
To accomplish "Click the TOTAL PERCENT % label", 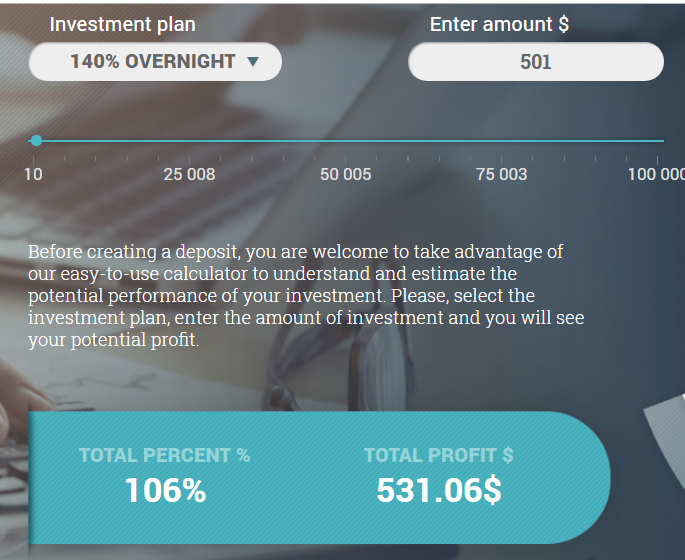I will (x=165, y=456).
